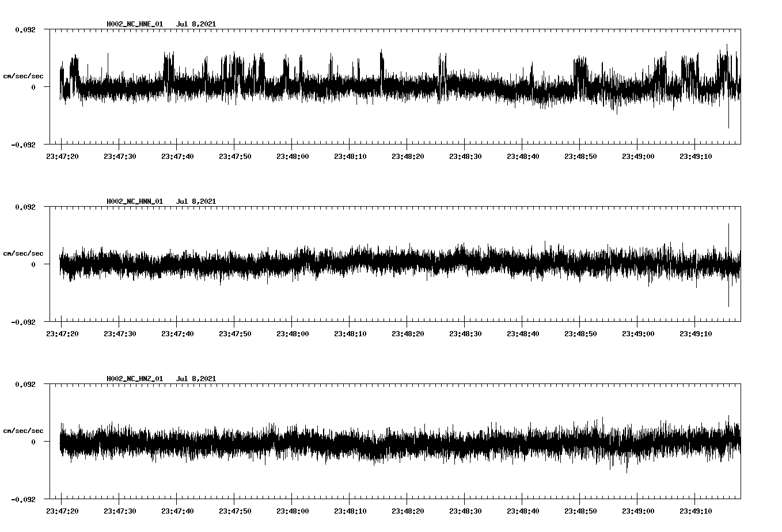Click the cm/sec/sec unit label on bottom plot
The width and height of the screenshot is (782, 532).
pos(23,430)
